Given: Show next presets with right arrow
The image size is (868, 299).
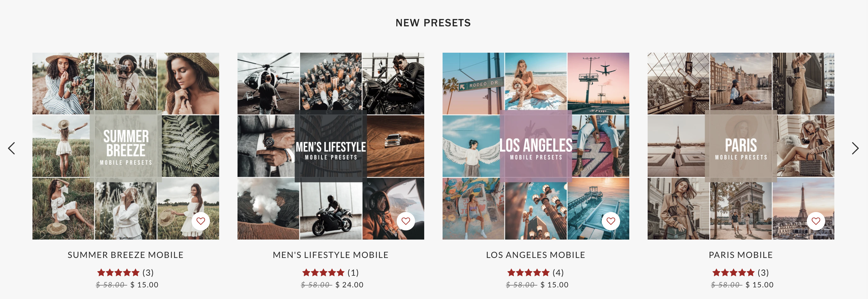Looking at the screenshot, I should coord(855,148).
